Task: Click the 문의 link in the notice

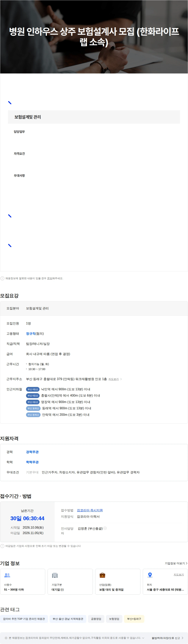Action: 50,278
